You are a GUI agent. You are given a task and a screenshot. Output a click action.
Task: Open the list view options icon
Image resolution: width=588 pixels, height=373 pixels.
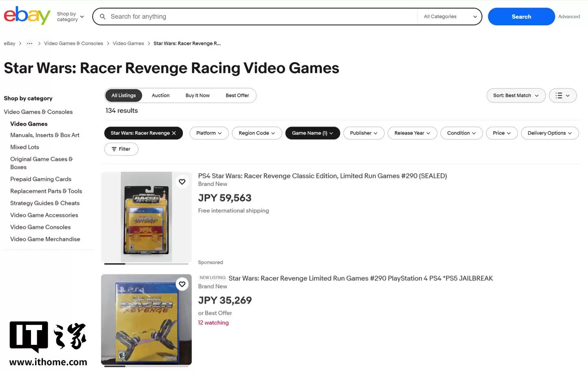(562, 96)
